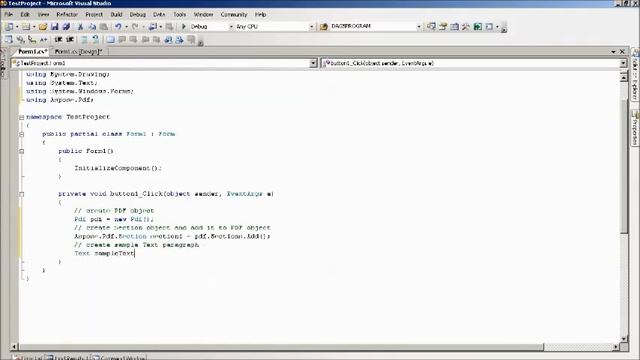Click the Navigate Backward toolbar icon
This screenshot has height=360, width=640.
(x=153, y=27)
